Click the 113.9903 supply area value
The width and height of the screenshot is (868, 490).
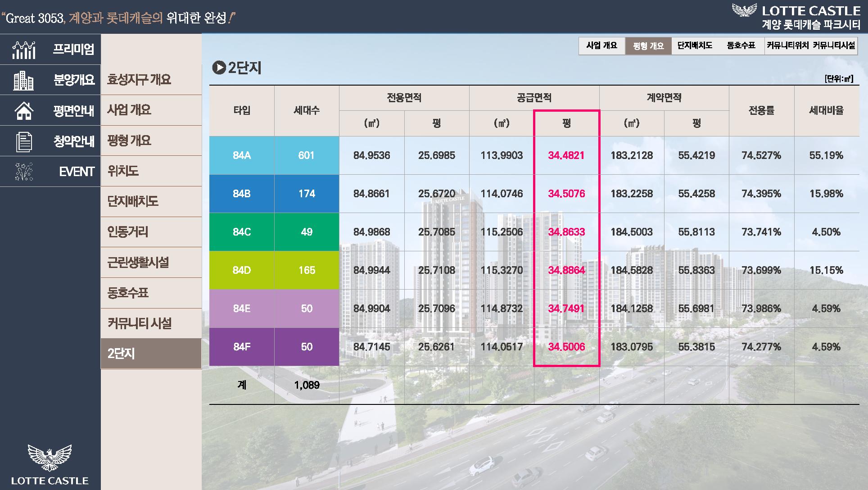click(502, 155)
